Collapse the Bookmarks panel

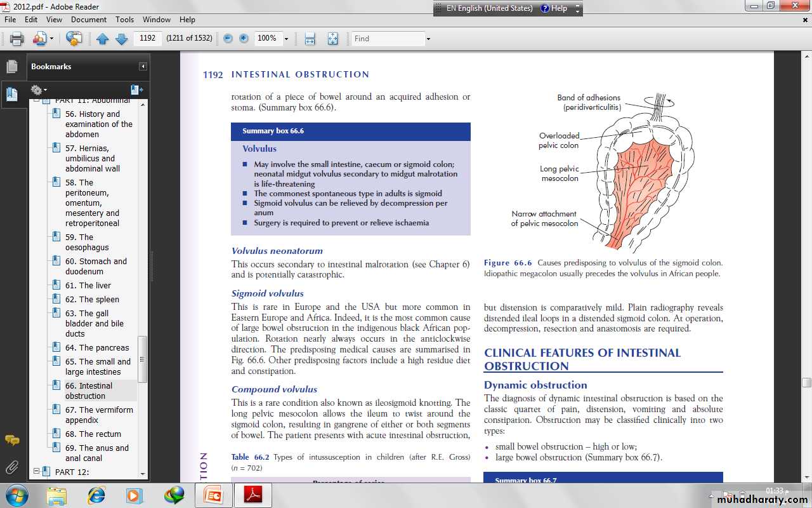143,67
